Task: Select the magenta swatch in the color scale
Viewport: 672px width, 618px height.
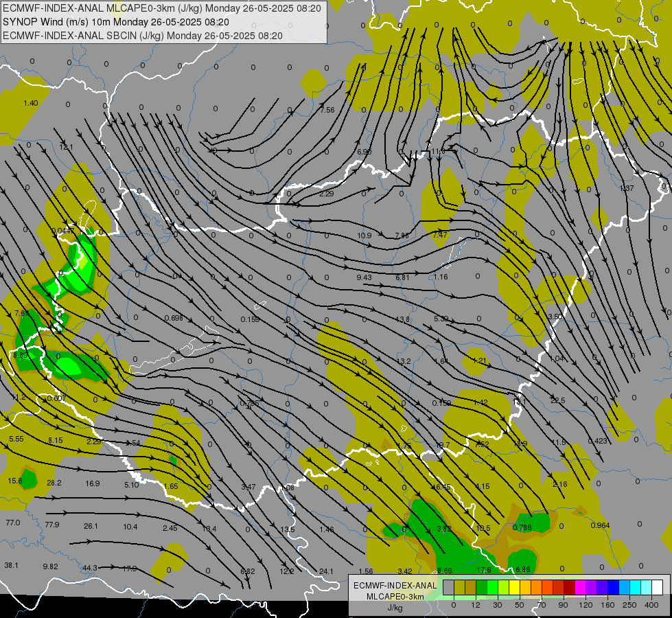Action: click(x=580, y=588)
